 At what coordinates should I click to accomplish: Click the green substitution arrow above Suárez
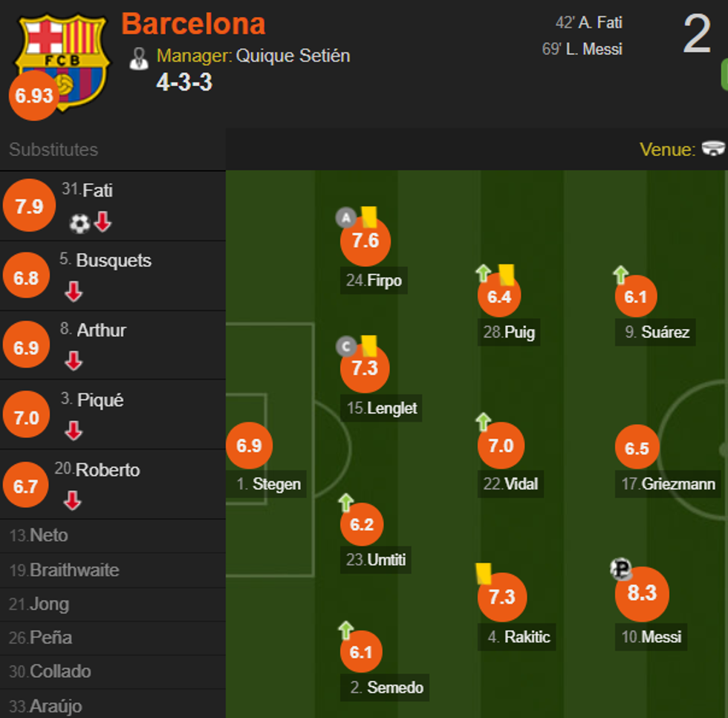coord(620,275)
